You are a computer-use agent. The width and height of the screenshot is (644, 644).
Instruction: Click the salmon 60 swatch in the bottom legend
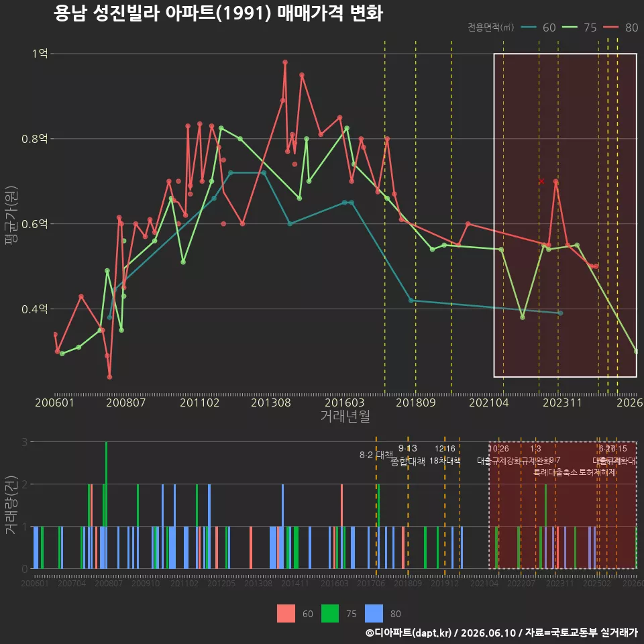point(286,614)
